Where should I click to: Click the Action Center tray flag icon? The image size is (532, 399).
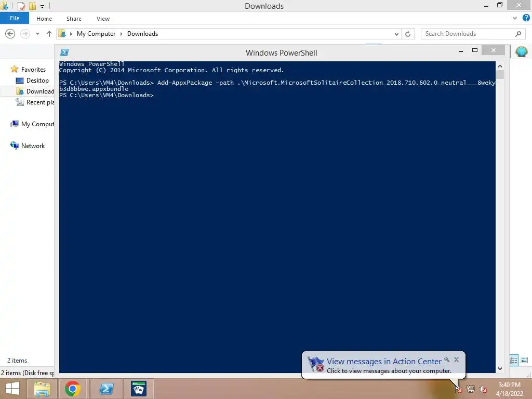(458, 389)
